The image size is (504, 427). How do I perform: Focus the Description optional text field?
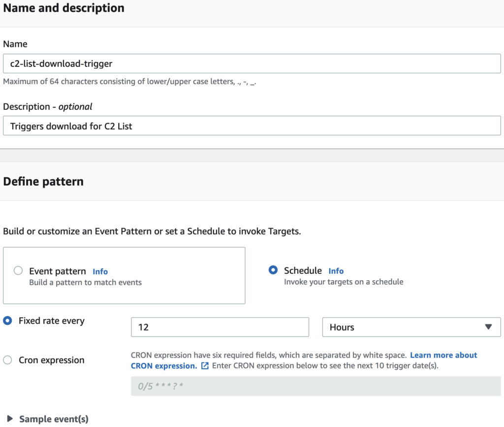252,126
